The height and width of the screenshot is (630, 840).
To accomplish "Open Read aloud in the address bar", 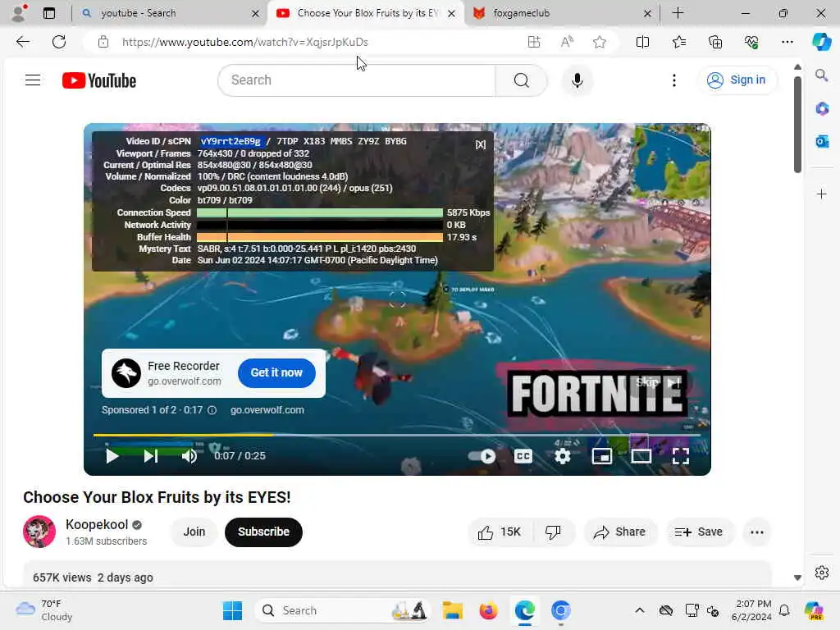I will coord(567,42).
